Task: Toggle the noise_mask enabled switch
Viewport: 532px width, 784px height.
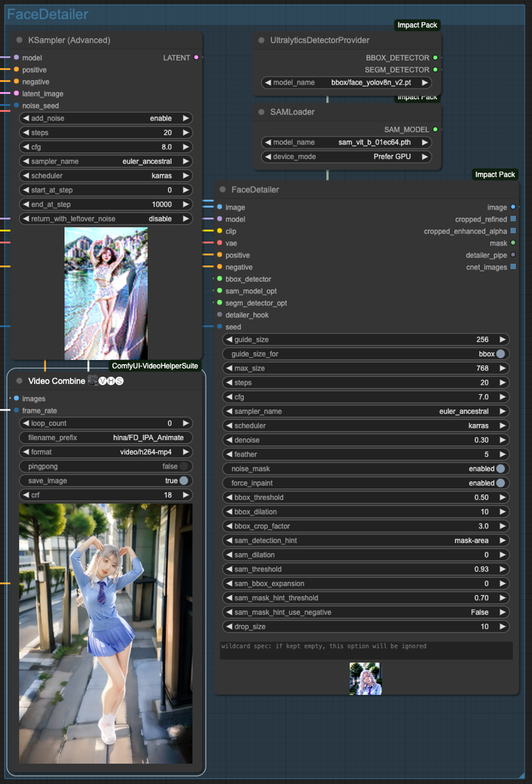Action: click(x=501, y=469)
